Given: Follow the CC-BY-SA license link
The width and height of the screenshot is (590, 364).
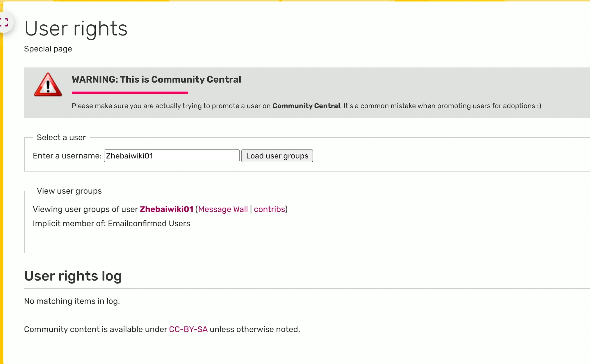Looking at the screenshot, I should (x=188, y=329).
